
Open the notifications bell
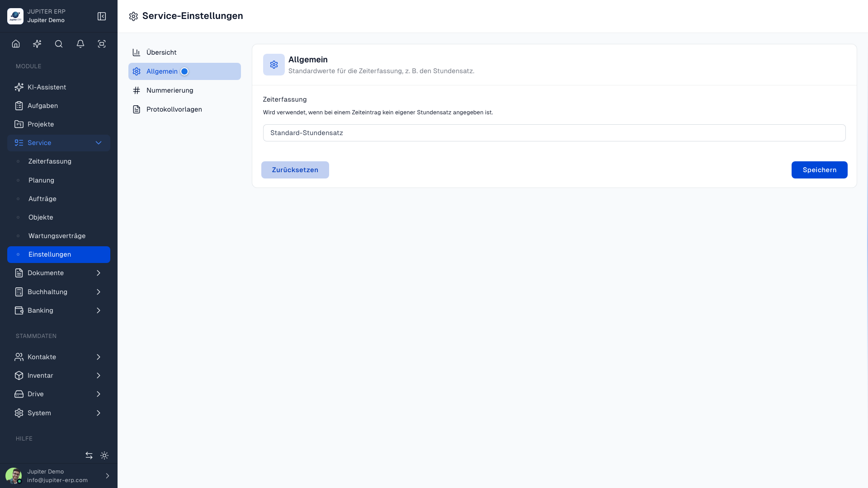[x=80, y=44]
